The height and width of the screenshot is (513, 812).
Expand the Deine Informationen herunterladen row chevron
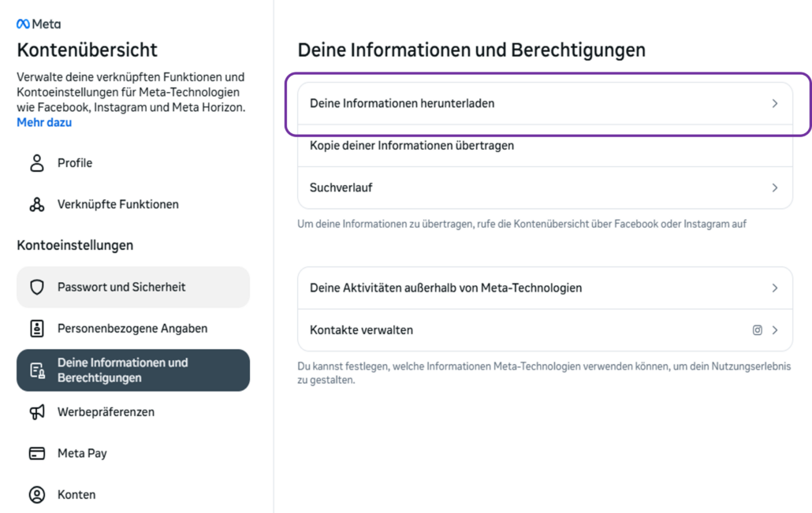(x=776, y=102)
